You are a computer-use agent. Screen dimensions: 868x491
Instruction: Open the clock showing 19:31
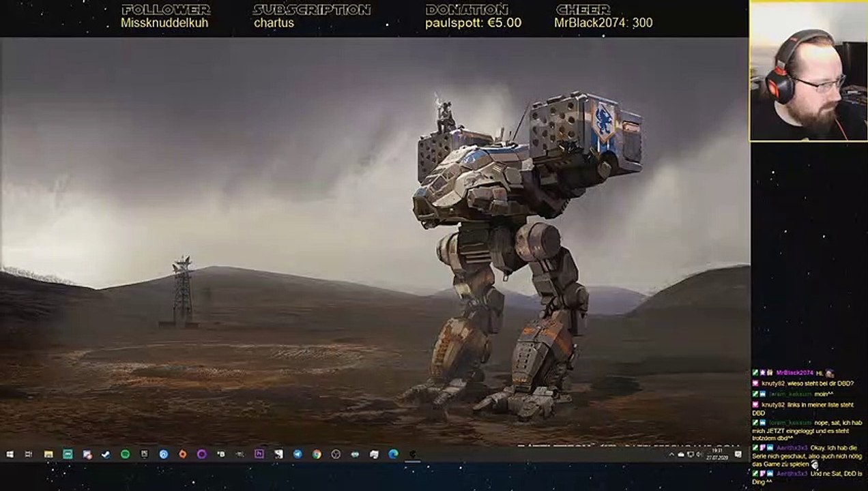pyautogui.click(x=717, y=451)
